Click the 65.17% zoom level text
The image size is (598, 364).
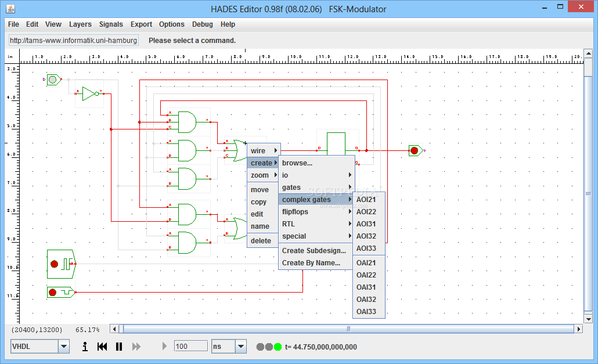[87, 330]
